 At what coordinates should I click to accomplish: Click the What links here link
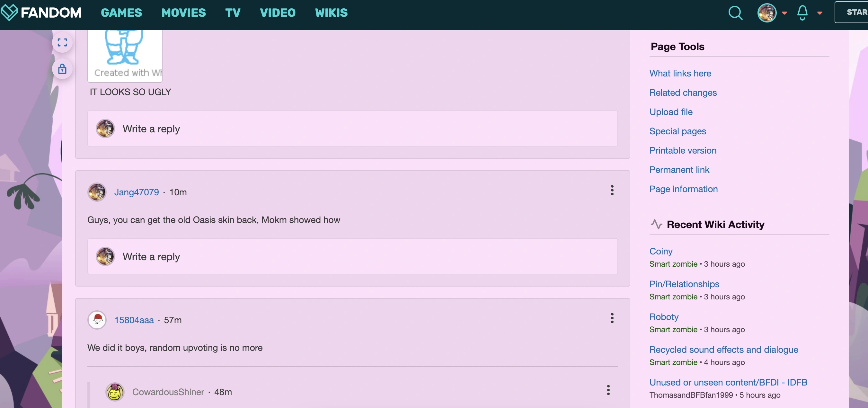coord(680,73)
